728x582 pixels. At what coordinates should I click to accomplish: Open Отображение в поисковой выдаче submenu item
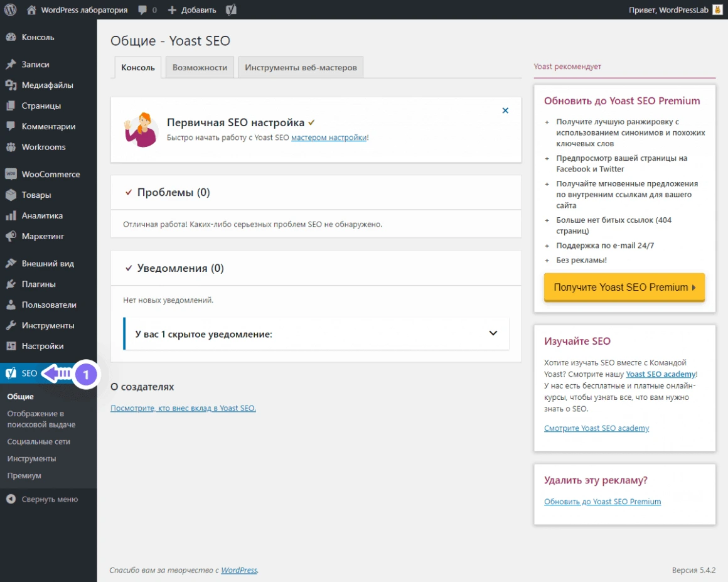(41, 419)
